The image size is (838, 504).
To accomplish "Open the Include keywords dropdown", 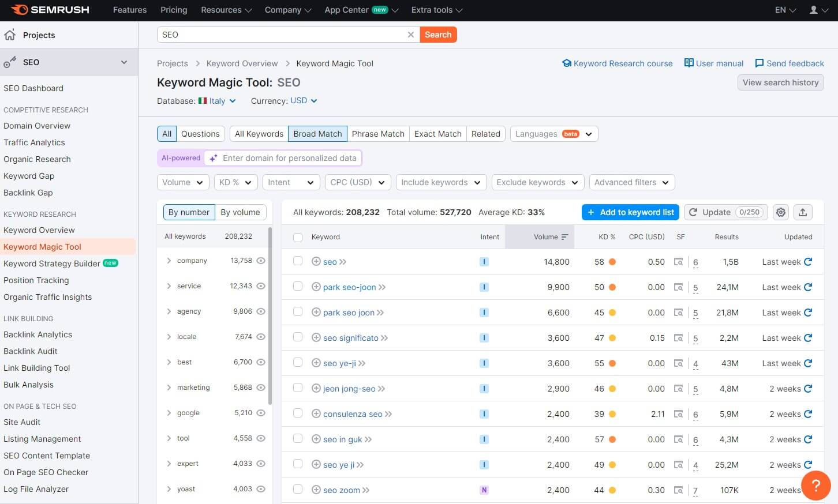I will (x=441, y=182).
